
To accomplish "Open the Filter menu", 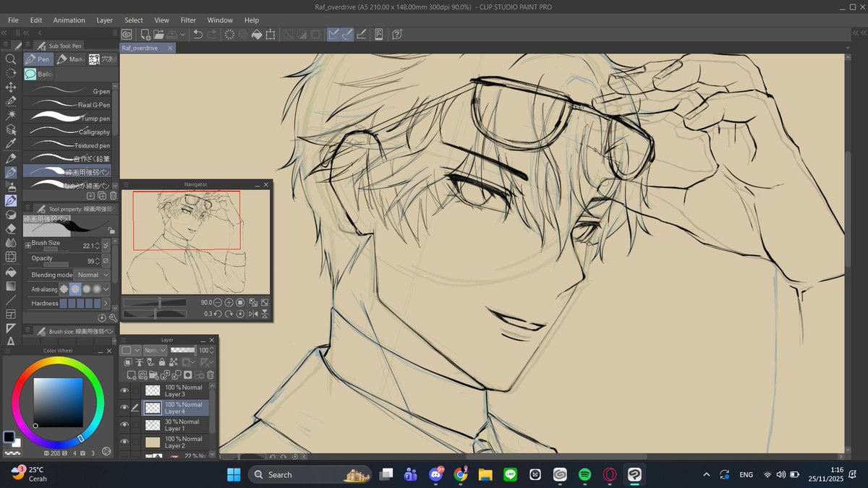I will (188, 20).
